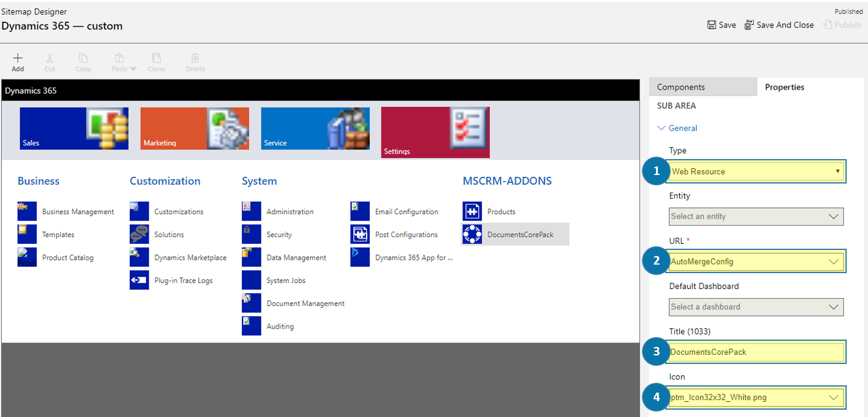Click the Customizations subarea icon
This screenshot has width=868, height=417.
click(139, 212)
